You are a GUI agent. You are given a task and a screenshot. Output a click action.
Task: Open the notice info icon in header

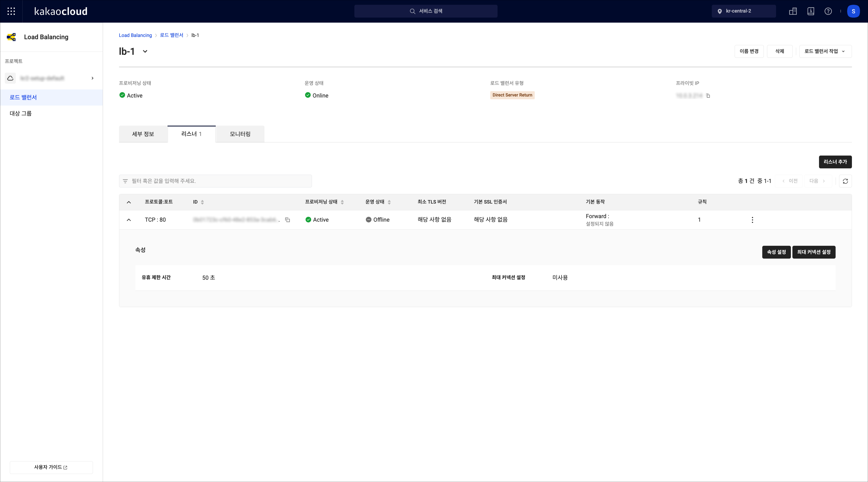click(x=811, y=11)
